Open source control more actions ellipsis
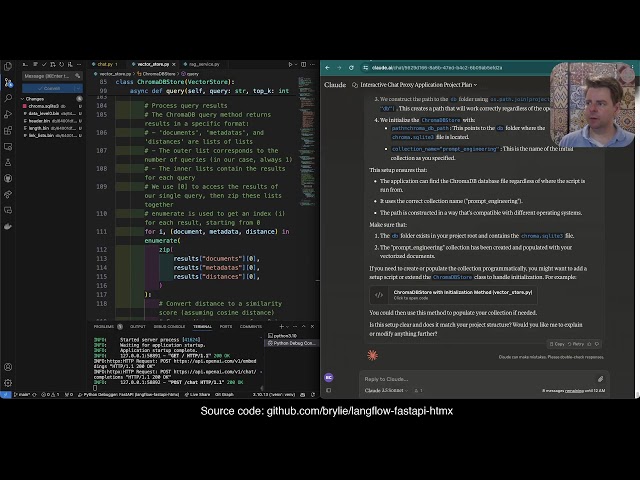Screen dimensions: 640x480 (x=79, y=64)
